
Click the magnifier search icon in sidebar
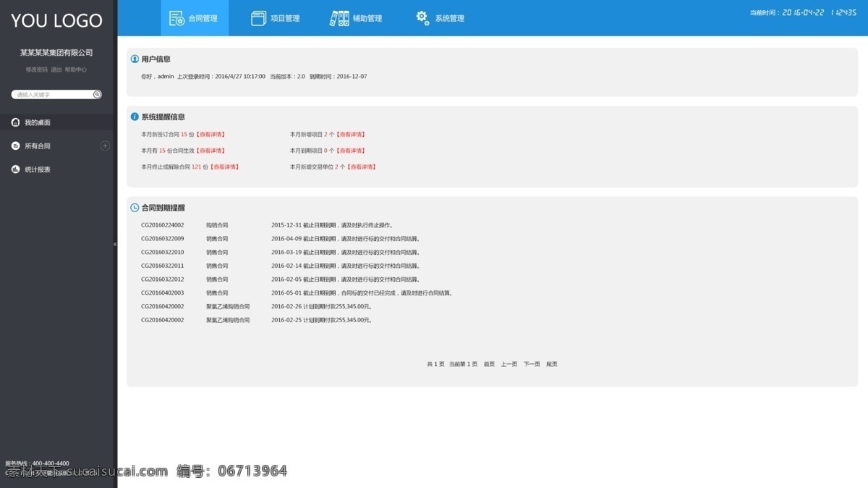coord(97,94)
